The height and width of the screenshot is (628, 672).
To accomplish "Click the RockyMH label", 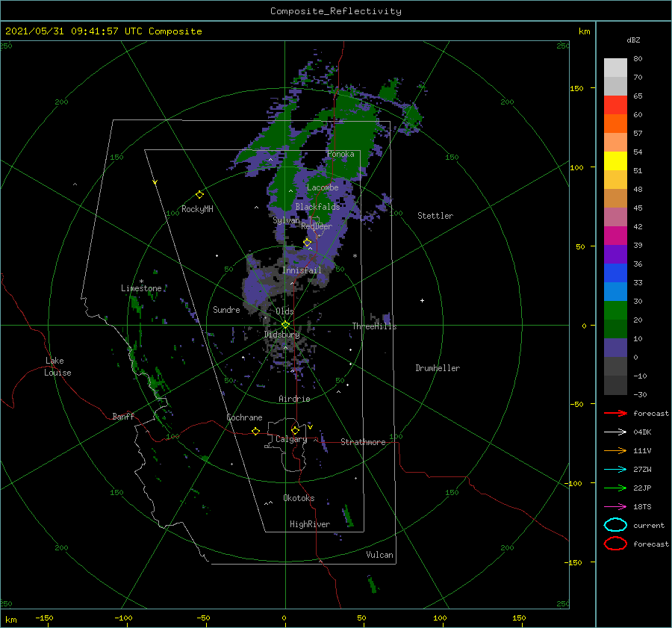I will pyautogui.click(x=197, y=209).
